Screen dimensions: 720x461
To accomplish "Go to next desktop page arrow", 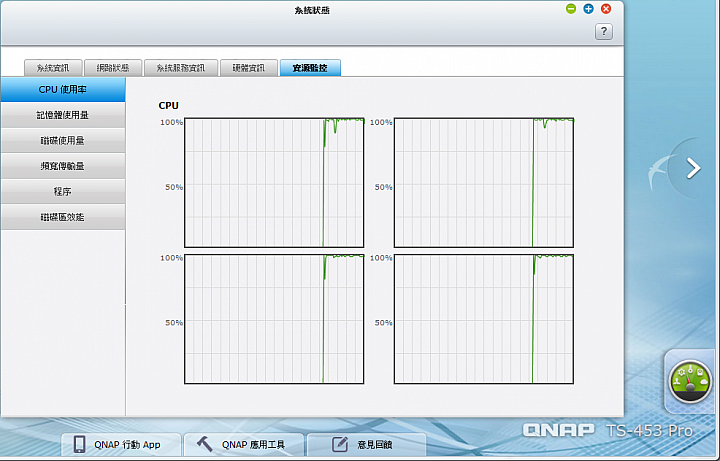I will (x=693, y=168).
